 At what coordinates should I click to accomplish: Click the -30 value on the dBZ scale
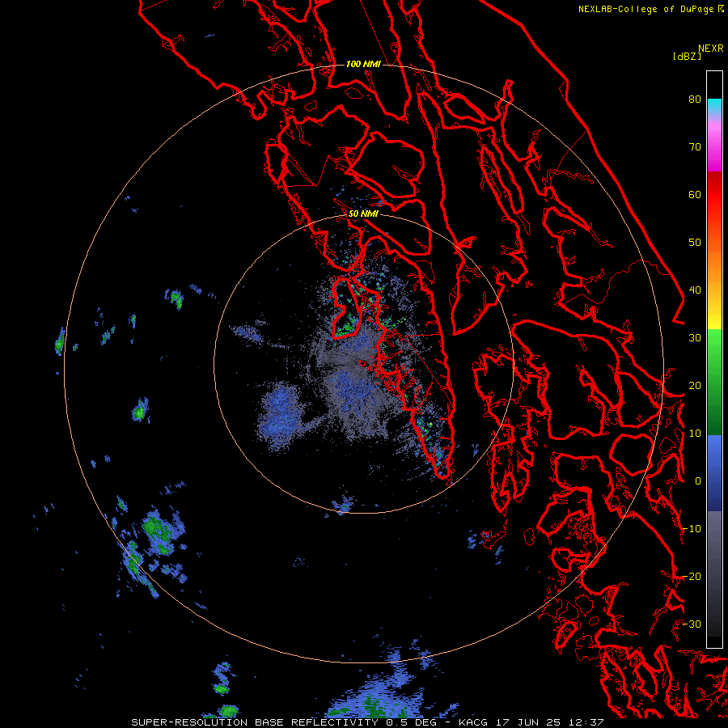pos(692,624)
